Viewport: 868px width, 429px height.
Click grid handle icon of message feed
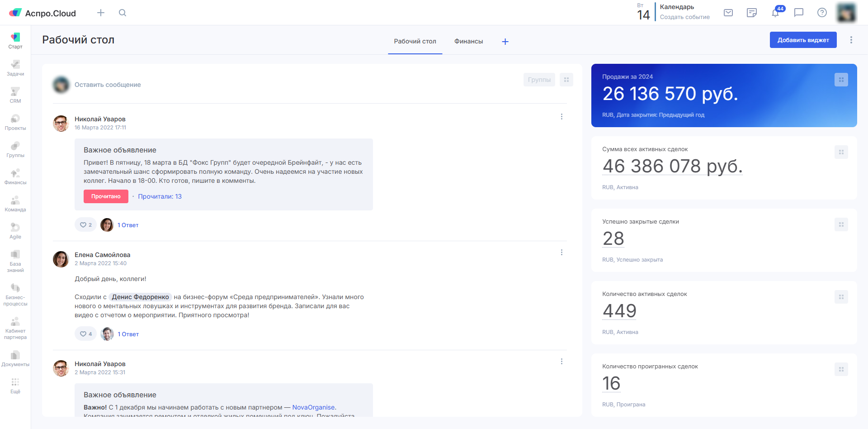pos(566,80)
